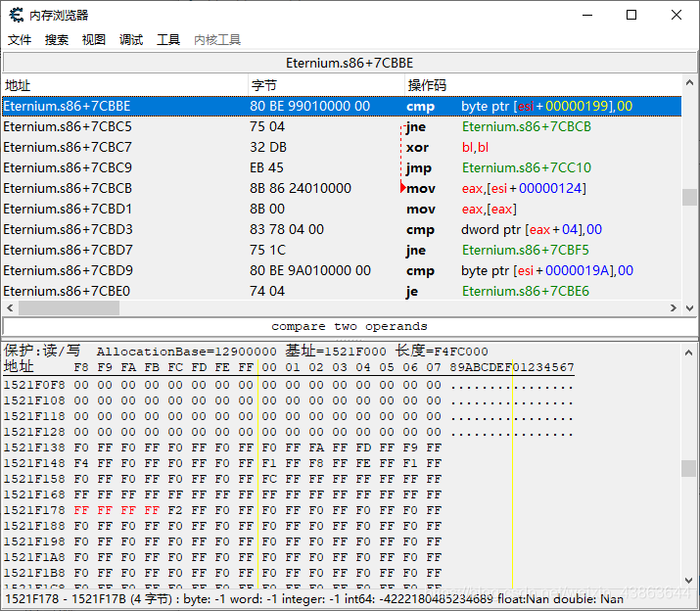The height and width of the screenshot is (611, 700).
Task: Click AllocationBase=12900000 text
Action: pyautogui.click(x=187, y=352)
